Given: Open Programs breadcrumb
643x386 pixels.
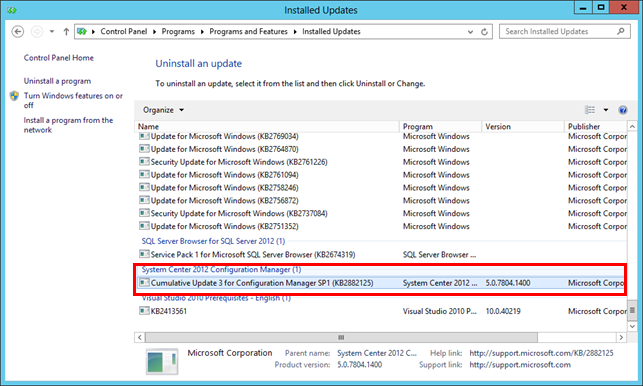Looking at the screenshot, I should tap(178, 32).
